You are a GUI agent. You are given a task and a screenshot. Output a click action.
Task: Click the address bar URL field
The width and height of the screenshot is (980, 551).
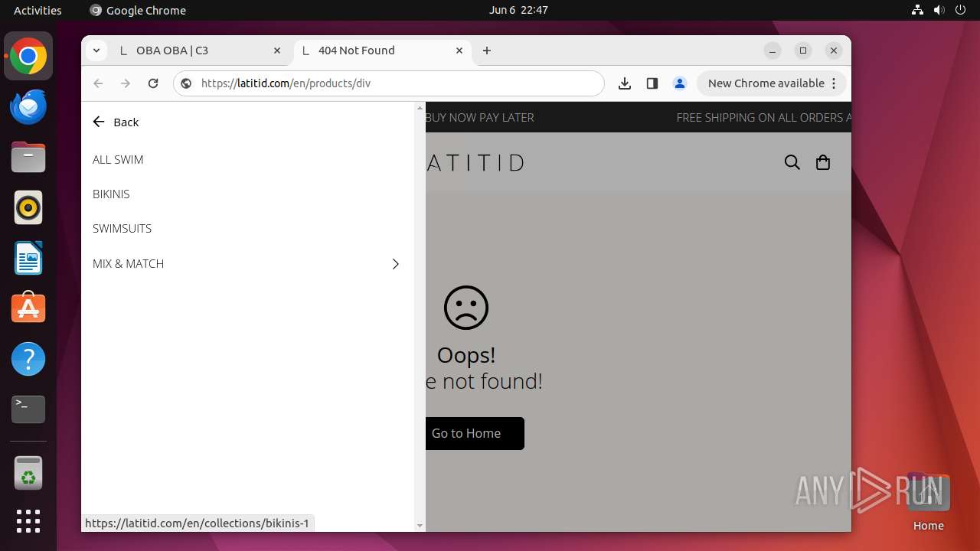[x=389, y=83]
